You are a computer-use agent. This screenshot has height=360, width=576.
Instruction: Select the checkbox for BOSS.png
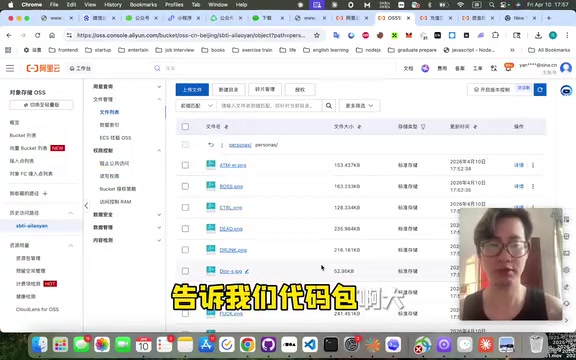(185, 187)
